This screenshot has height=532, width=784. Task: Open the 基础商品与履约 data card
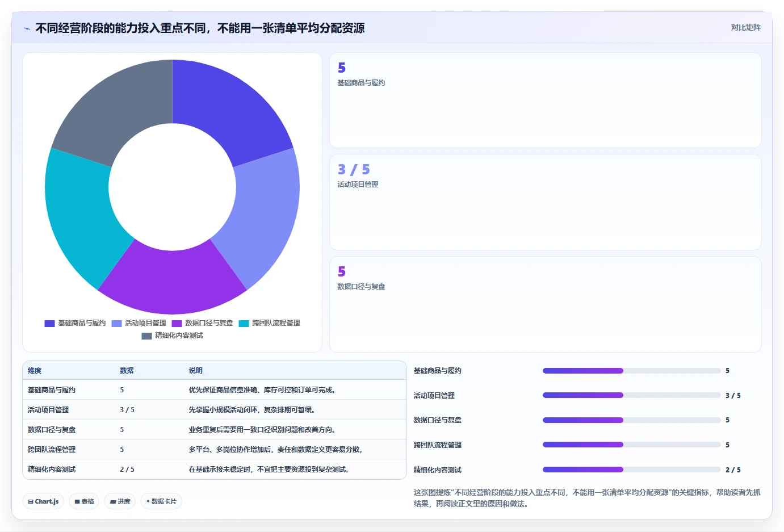545,100
